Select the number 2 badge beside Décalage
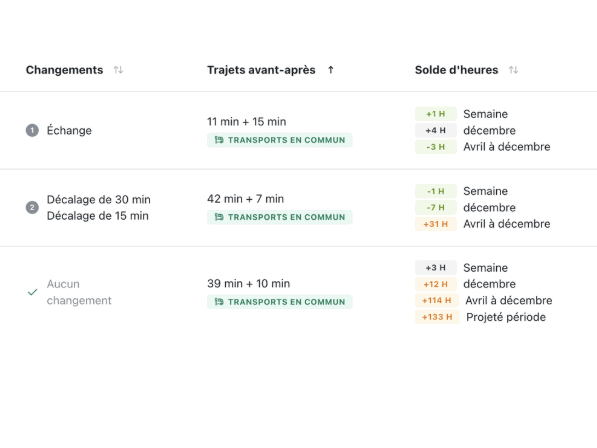 [x=32, y=207]
